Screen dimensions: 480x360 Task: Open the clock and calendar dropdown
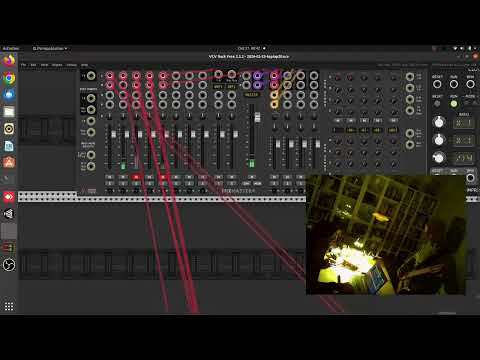pyautogui.click(x=251, y=49)
